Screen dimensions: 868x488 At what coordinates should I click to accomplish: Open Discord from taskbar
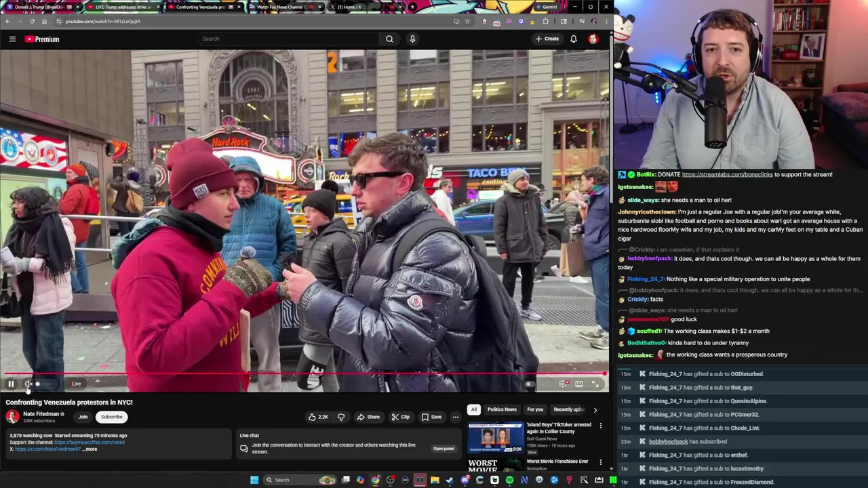point(465,480)
